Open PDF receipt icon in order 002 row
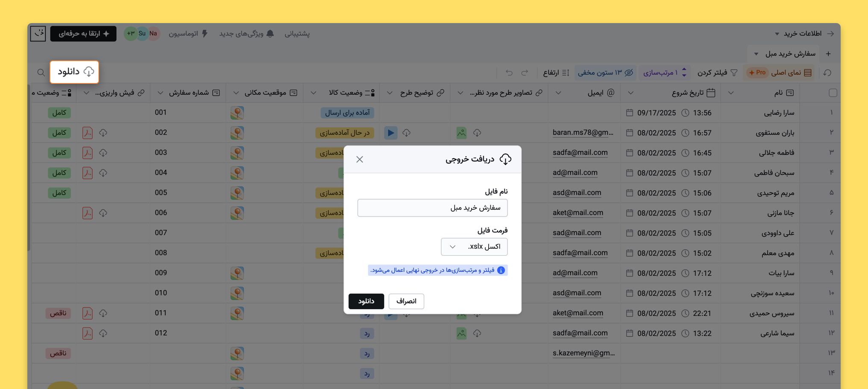The height and width of the screenshot is (389, 868). click(x=88, y=133)
